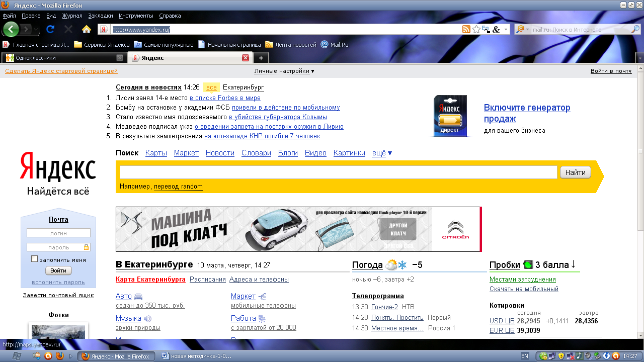
Task: Open the Mail.Ru bookmark
Action: point(335,45)
